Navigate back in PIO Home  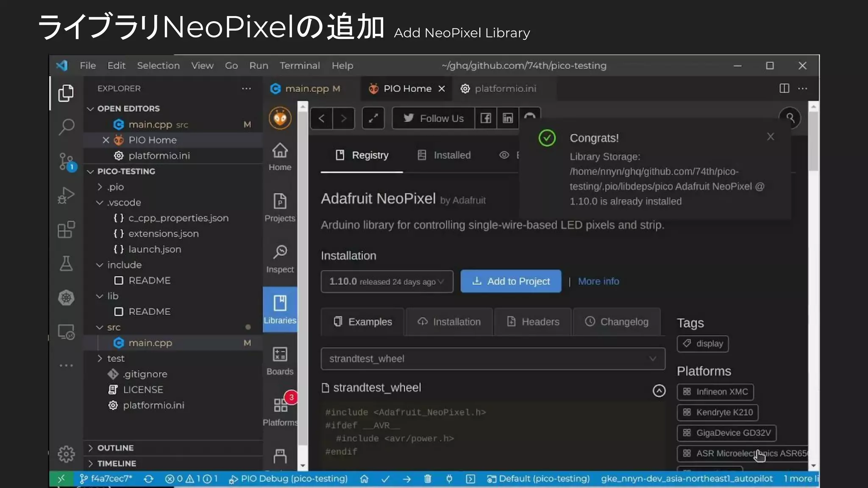pyautogui.click(x=321, y=118)
